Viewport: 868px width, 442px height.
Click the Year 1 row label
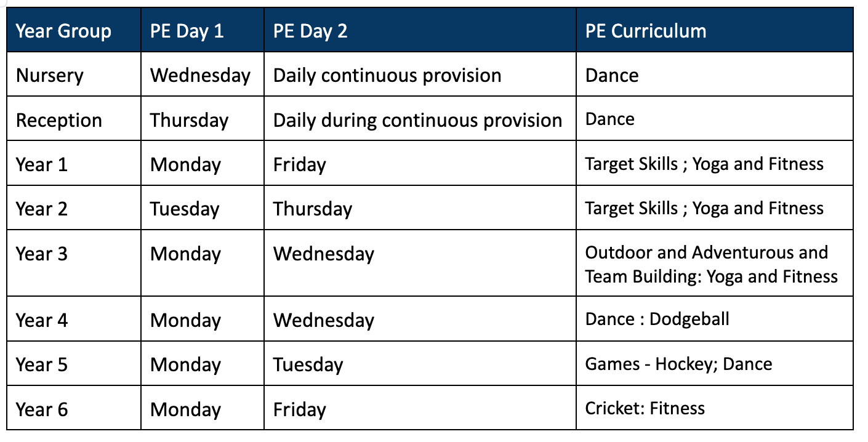[x=41, y=164]
